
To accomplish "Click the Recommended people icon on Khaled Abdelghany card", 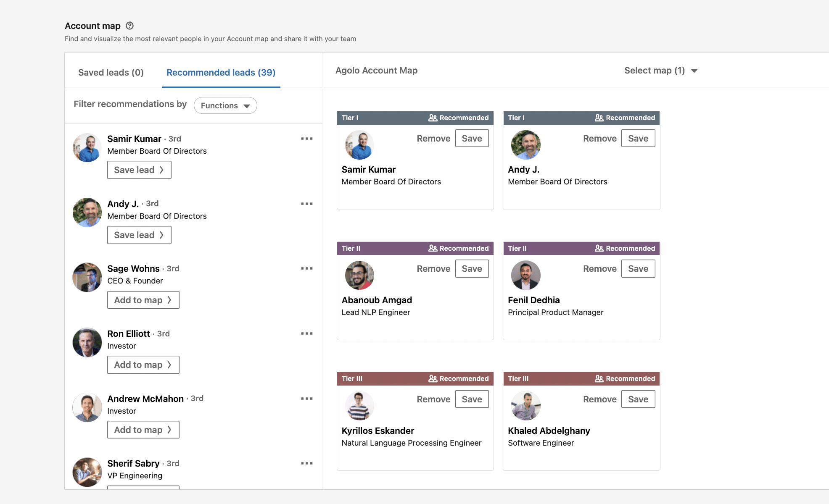I will tap(599, 379).
